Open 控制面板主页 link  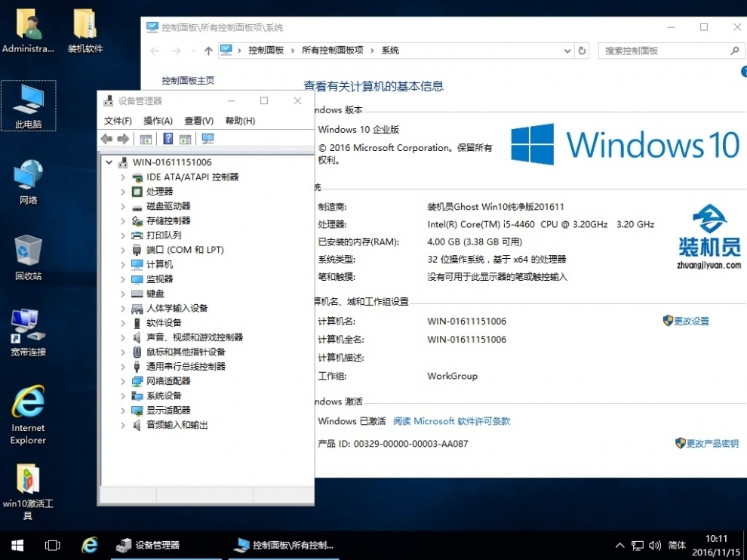(x=188, y=81)
